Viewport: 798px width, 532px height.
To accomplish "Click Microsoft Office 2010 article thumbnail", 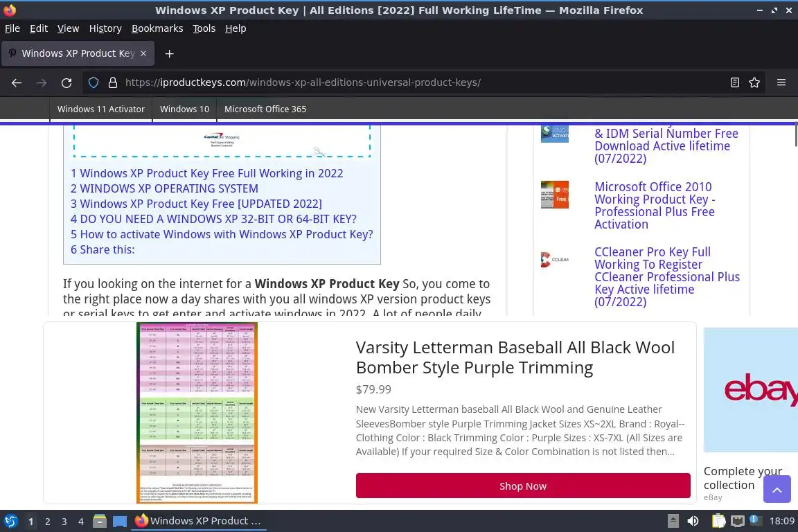I will (x=555, y=195).
